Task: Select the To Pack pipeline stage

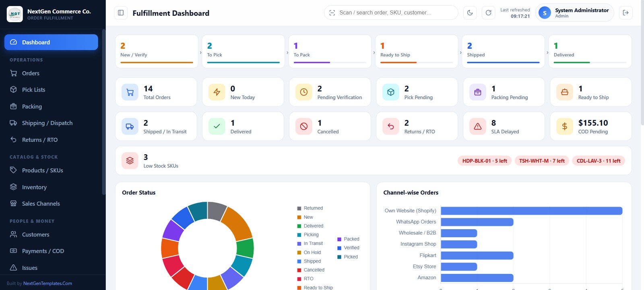Action: pos(330,51)
